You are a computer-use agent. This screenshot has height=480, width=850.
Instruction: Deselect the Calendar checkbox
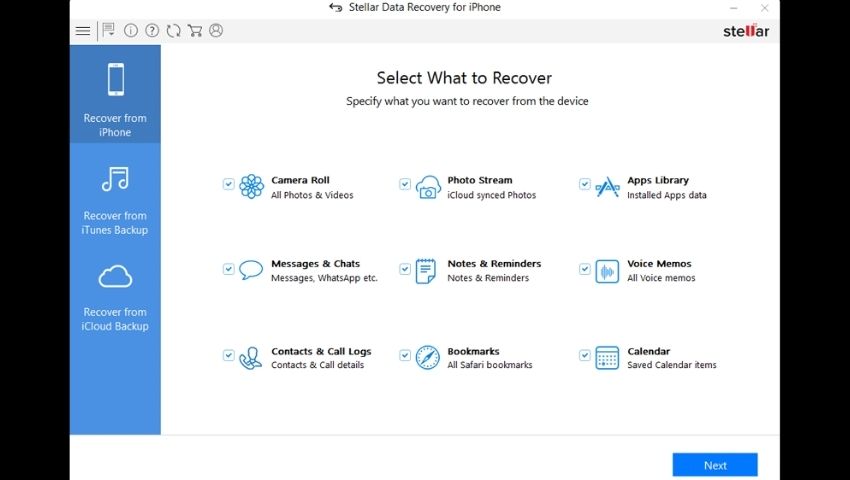click(x=584, y=355)
